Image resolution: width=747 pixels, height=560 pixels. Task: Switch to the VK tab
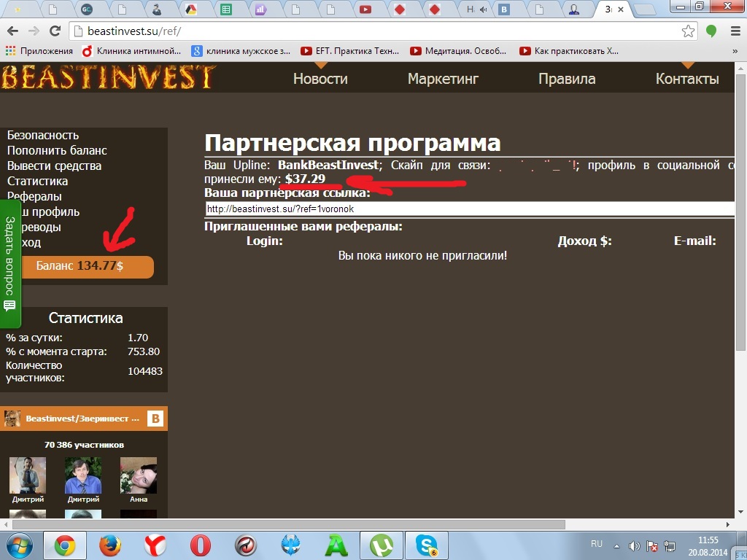point(504,9)
